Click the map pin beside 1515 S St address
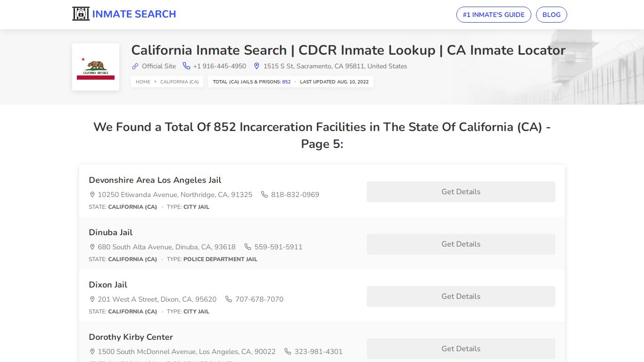 point(257,66)
